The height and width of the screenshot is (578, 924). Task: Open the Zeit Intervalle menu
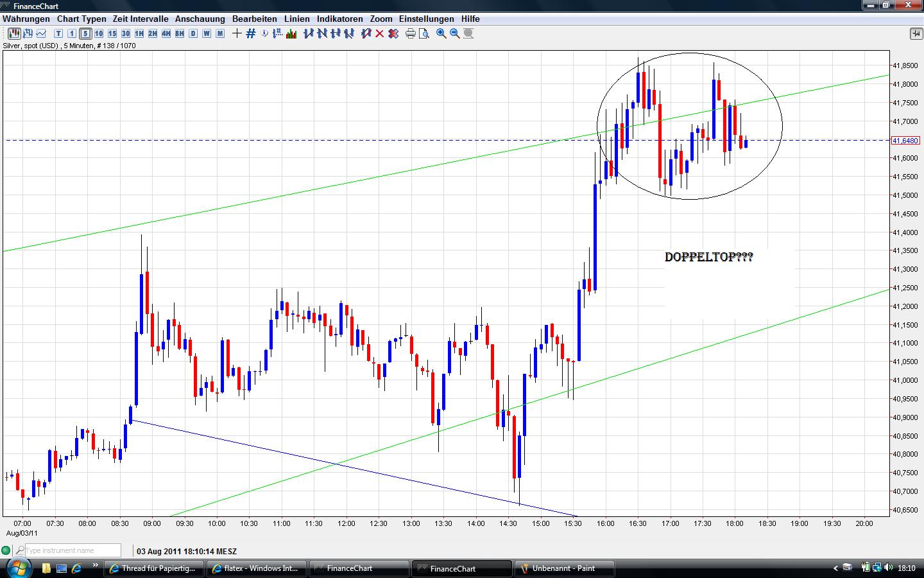pos(141,19)
